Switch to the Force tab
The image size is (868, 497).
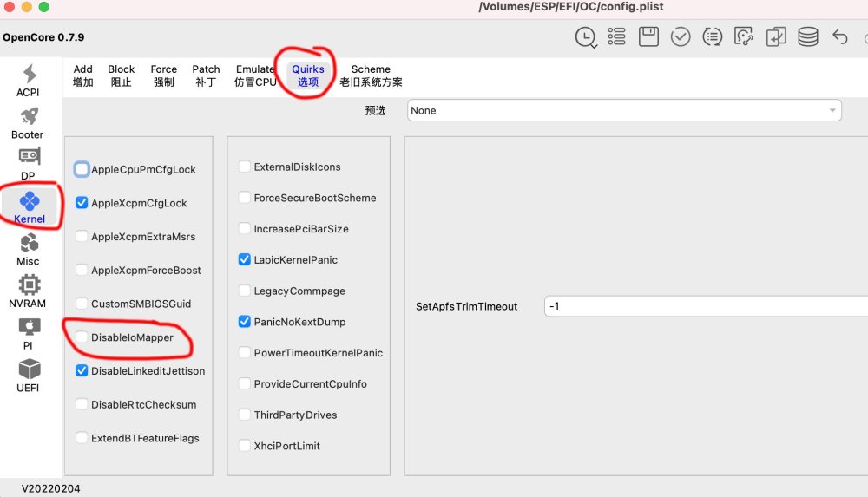[164, 75]
